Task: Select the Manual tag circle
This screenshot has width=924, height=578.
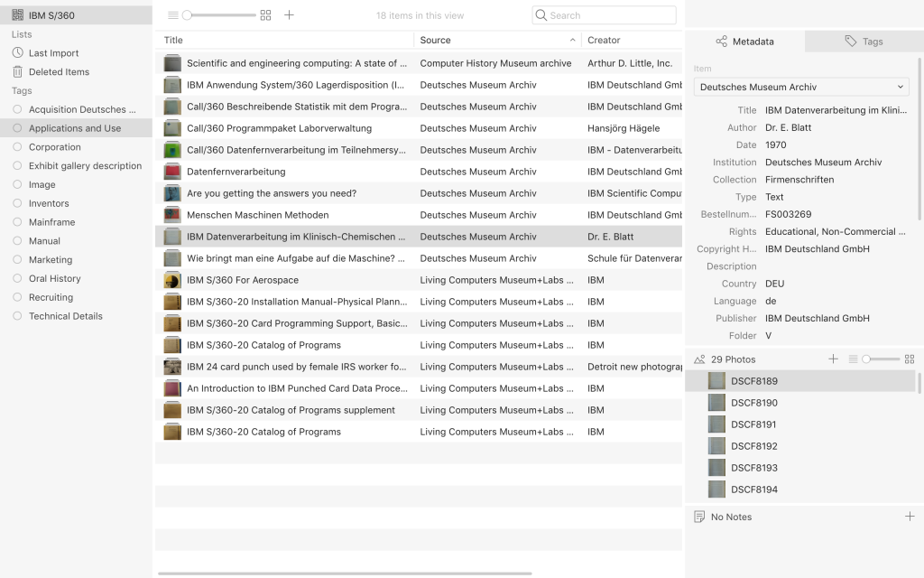Action: (x=17, y=240)
